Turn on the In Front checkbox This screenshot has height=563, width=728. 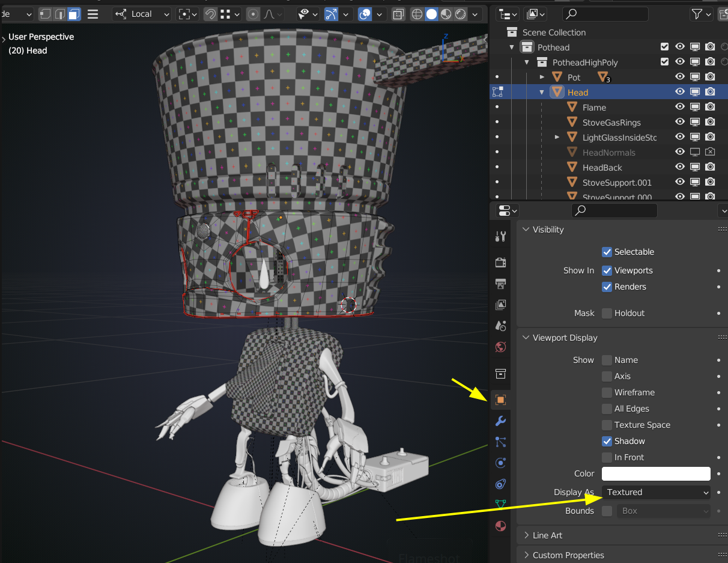point(607,457)
